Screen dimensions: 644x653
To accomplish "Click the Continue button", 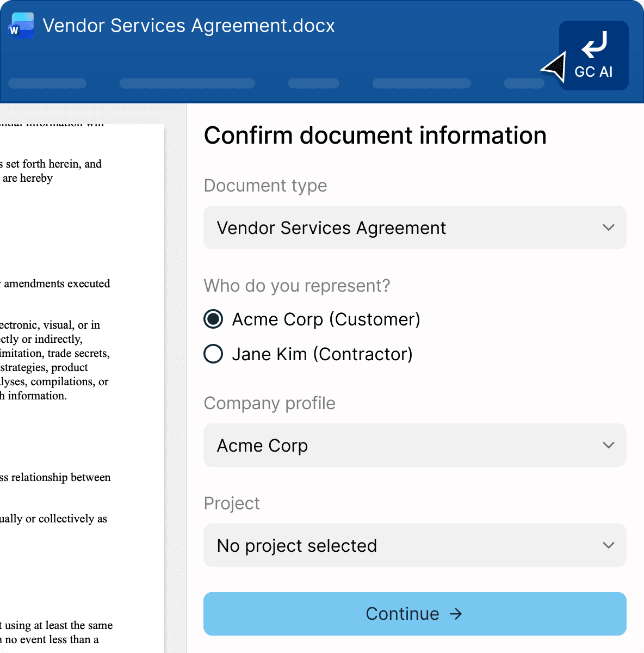I will click(415, 614).
